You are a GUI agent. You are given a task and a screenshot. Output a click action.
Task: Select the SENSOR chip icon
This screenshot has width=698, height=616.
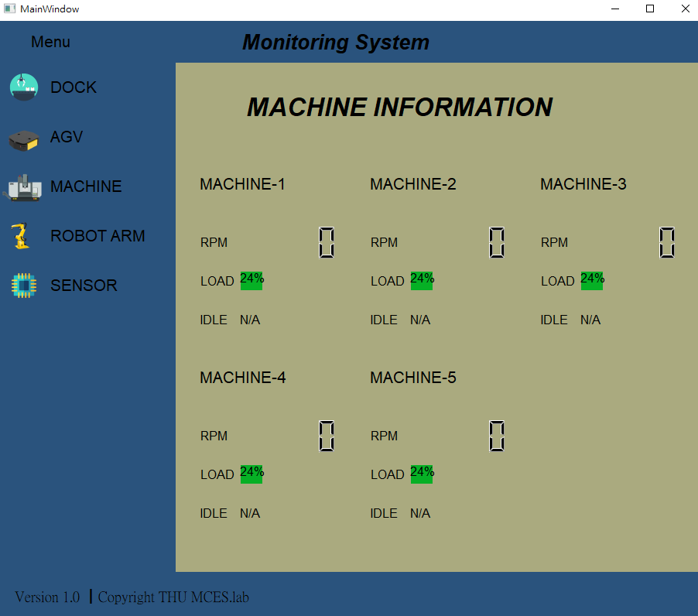[x=23, y=285]
